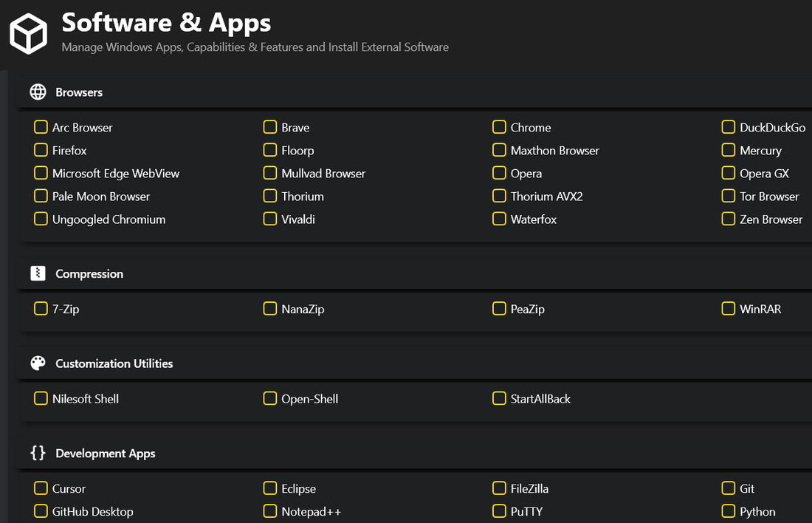Enable the Cursor checkbox
The width and height of the screenshot is (812, 523).
41,488
